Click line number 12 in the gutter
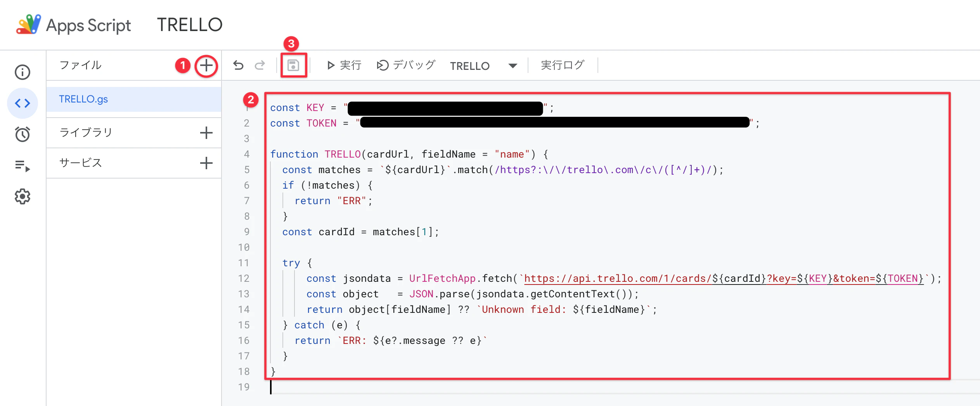Screen dimensions: 980x406 [x=244, y=278]
